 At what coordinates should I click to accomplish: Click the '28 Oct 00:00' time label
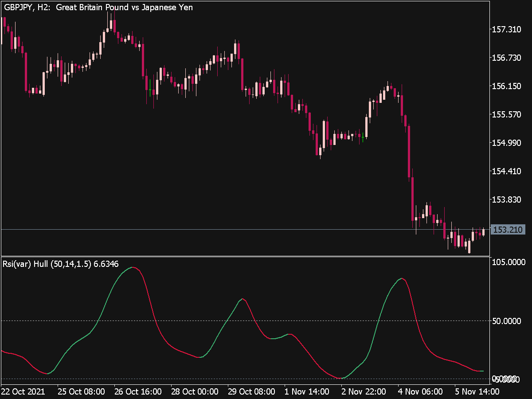pyautogui.click(x=195, y=392)
